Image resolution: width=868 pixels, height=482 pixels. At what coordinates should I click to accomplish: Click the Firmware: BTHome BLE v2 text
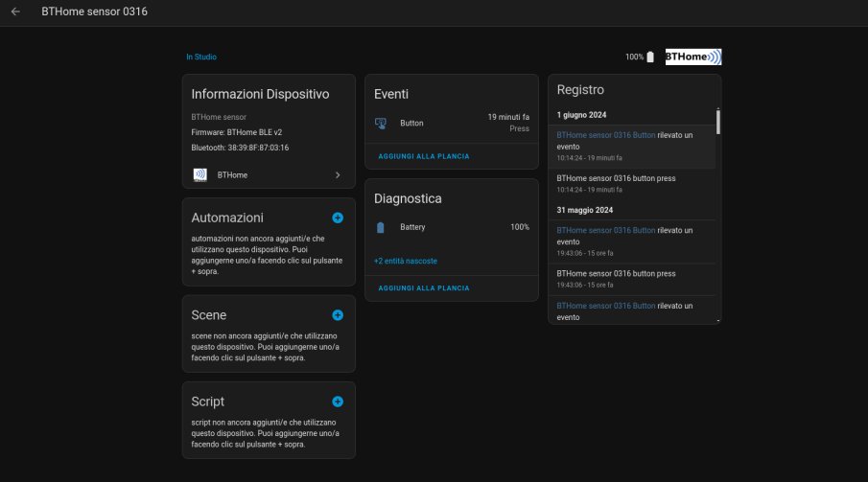click(236, 132)
